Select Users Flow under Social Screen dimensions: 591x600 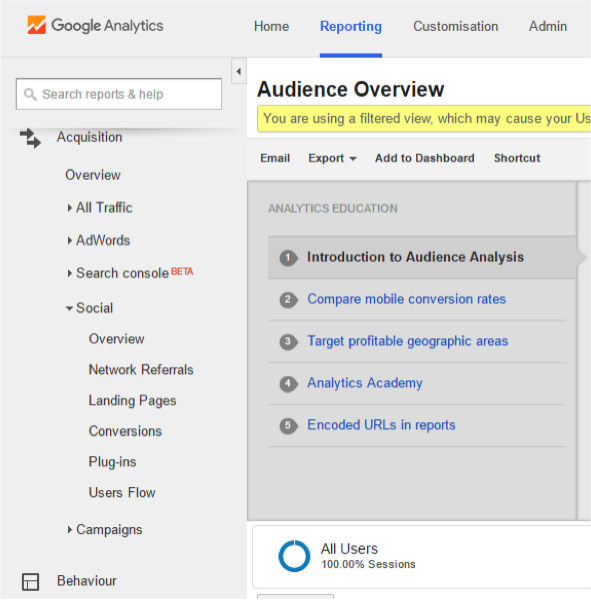(122, 492)
